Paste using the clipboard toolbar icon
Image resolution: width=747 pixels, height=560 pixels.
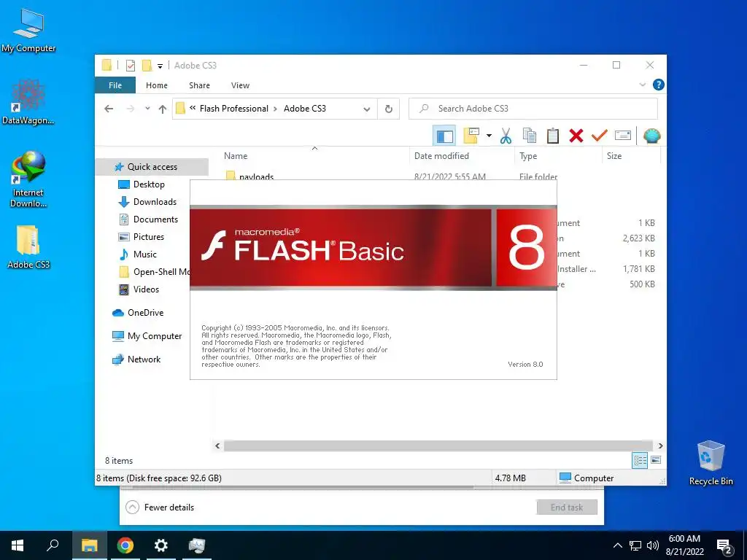(x=553, y=136)
